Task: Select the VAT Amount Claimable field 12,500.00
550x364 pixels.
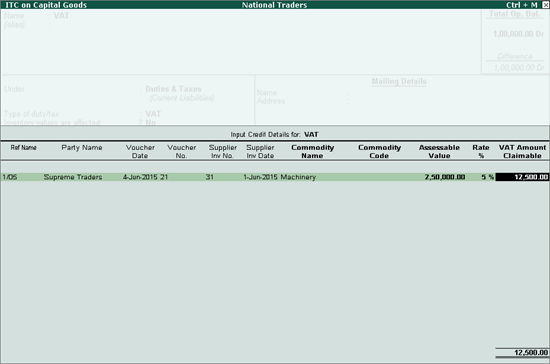Action: click(522, 177)
